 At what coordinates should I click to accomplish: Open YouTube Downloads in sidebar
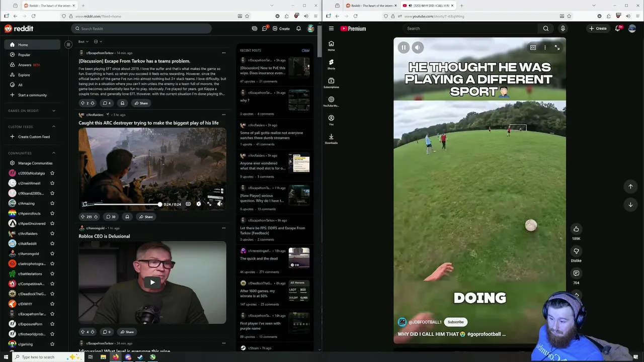click(x=331, y=139)
